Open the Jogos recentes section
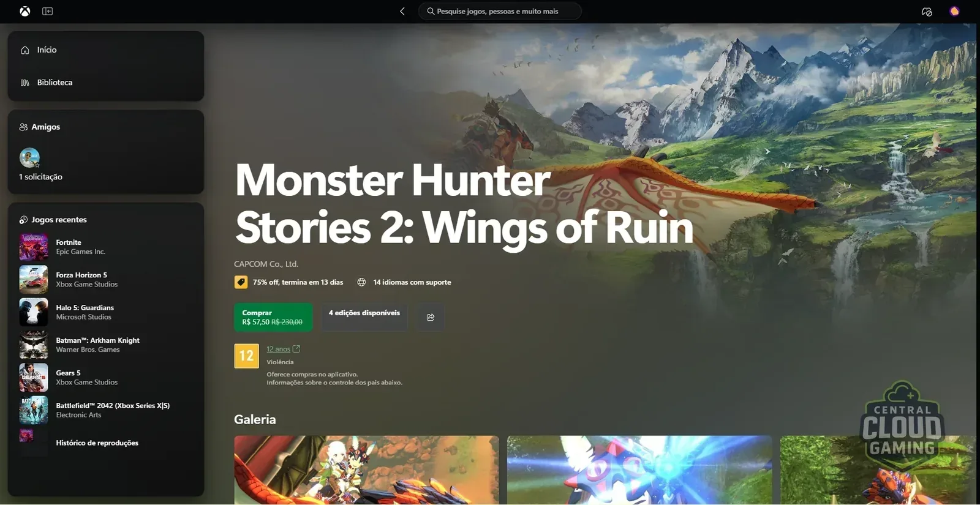Viewport: 980px width, 505px height. pyautogui.click(x=53, y=220)
